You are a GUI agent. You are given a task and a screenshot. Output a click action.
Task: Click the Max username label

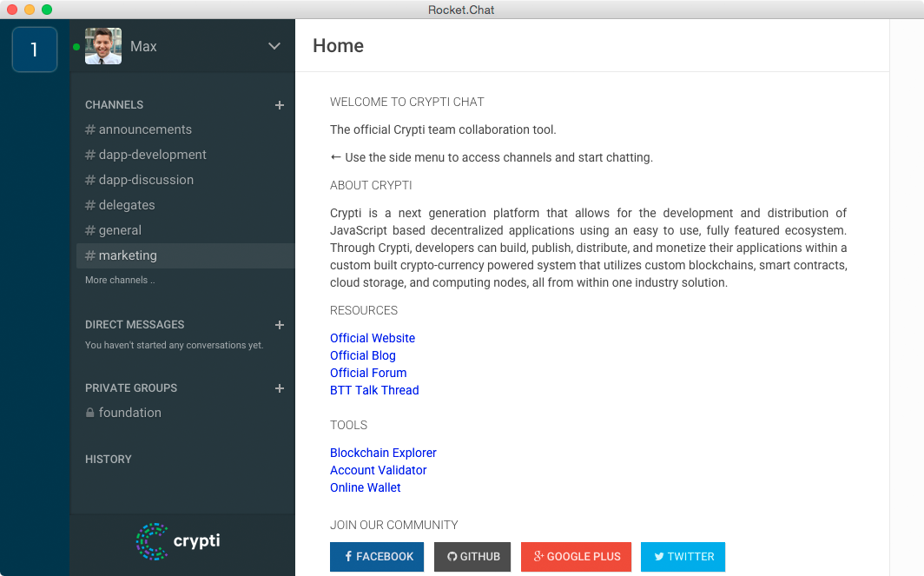click(143, 47)
